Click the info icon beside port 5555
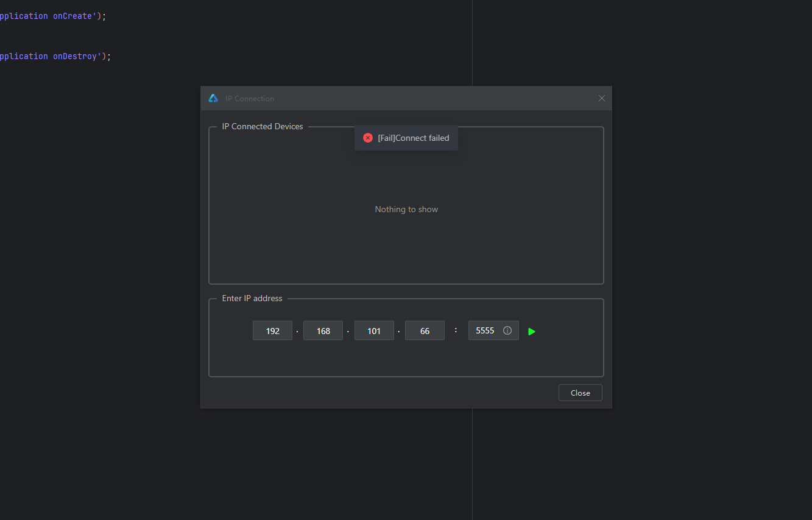 click(507, 330)
